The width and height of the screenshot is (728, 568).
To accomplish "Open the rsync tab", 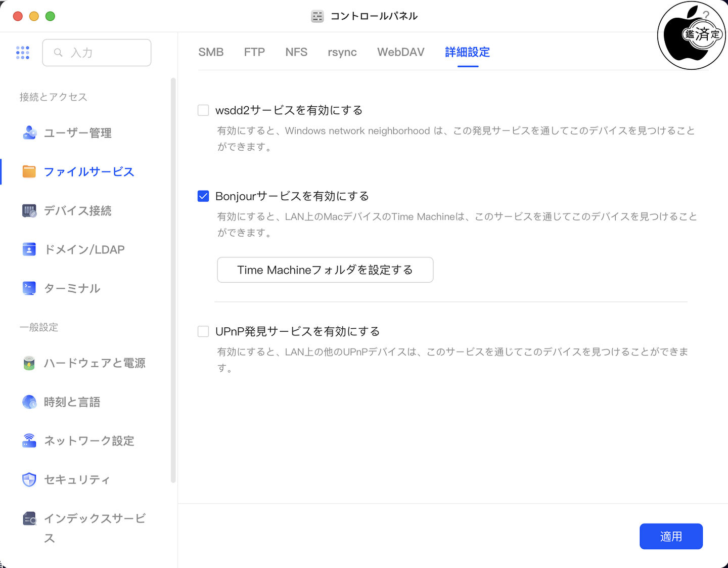I will click(x=342, y=52).
